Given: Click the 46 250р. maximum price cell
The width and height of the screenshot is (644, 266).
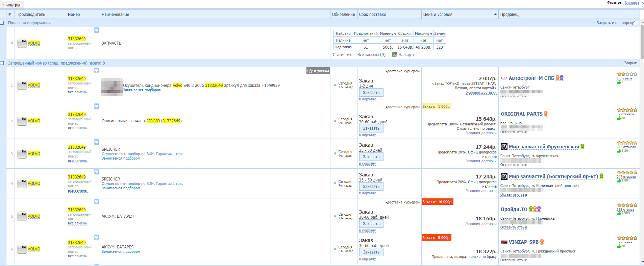Looking at the screenshot, I should point(423,47).
